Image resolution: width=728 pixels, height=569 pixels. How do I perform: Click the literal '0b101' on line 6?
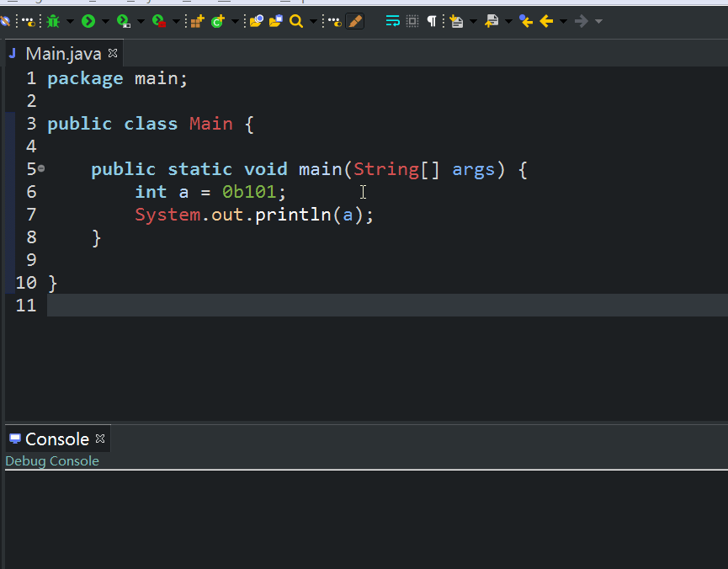click(x=249, y=192)
